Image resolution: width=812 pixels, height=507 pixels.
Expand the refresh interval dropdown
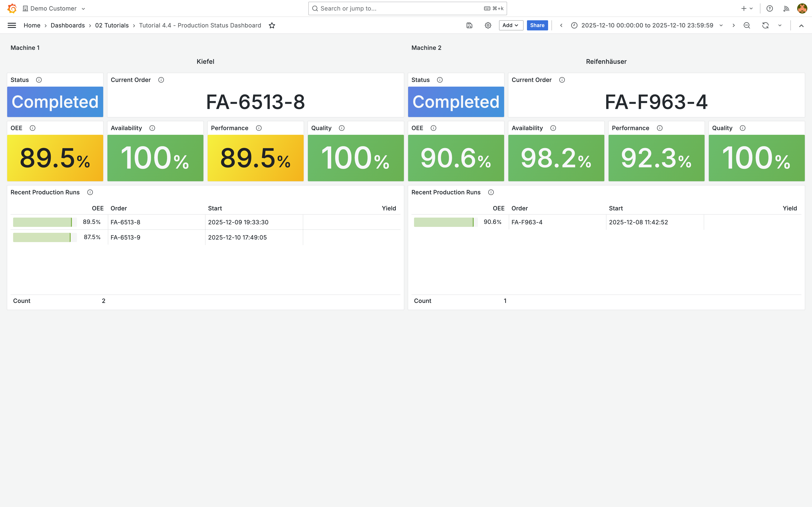click(x=780, y=26)
